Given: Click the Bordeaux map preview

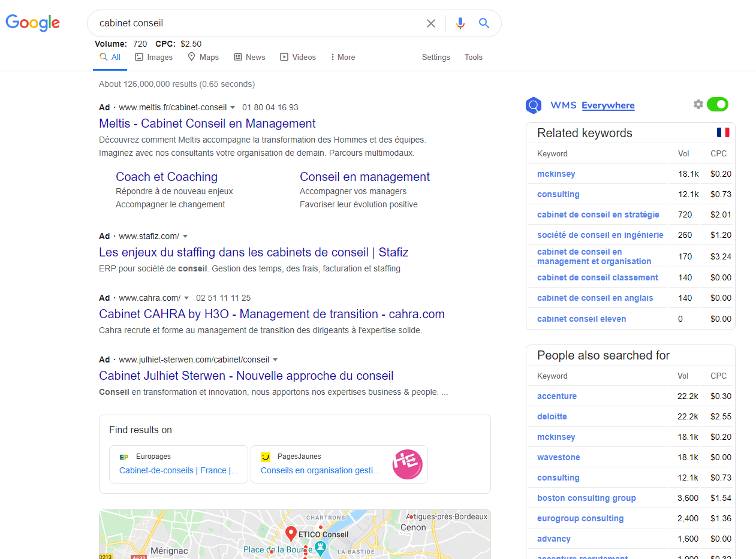Looking at the screenshot, I should coord(295,534).
